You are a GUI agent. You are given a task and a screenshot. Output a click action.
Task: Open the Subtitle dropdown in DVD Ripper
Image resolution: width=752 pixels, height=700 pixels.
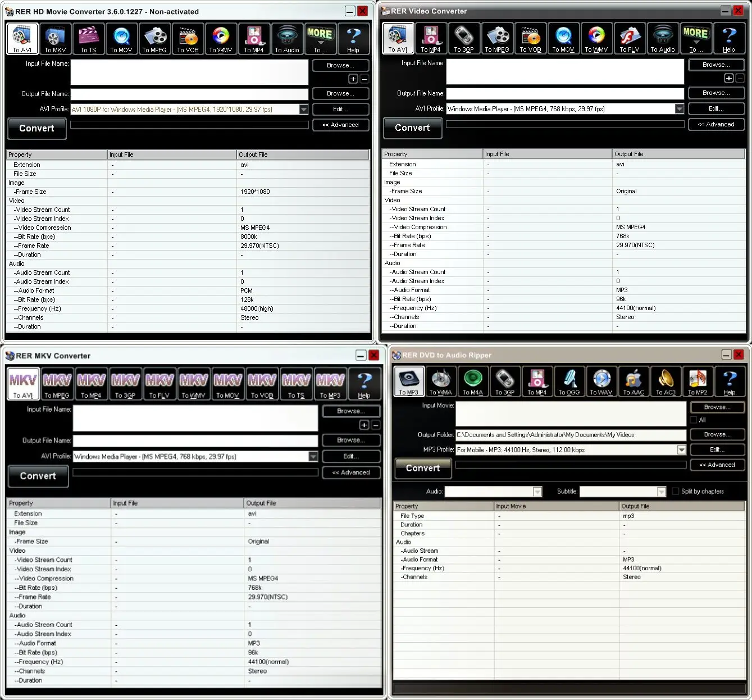tap(661, 492)
